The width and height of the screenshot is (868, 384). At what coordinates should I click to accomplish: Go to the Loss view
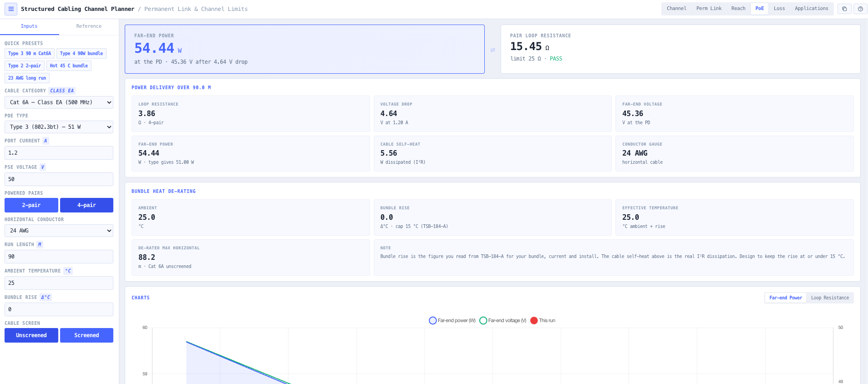point(779,9)
